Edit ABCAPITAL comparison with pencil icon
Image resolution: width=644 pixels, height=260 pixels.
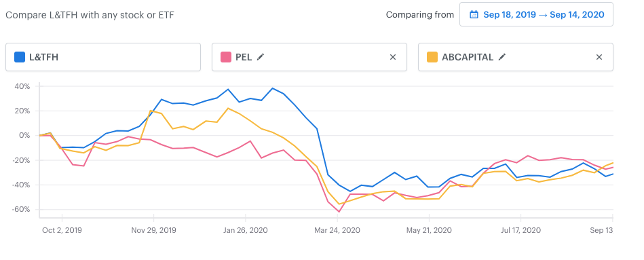coord(501,57)
